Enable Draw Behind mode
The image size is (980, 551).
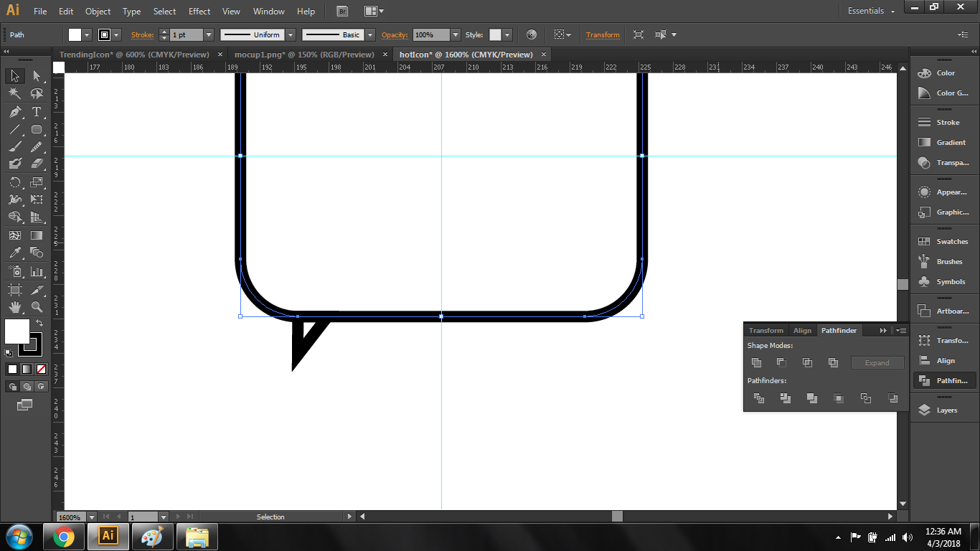(x=27, y=387)
